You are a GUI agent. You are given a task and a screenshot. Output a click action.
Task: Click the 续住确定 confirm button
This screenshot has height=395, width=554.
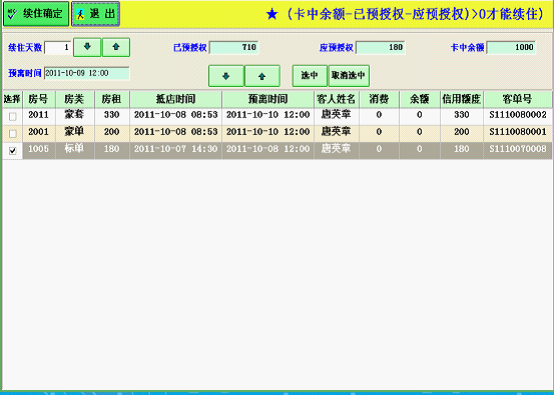(36, 14)
